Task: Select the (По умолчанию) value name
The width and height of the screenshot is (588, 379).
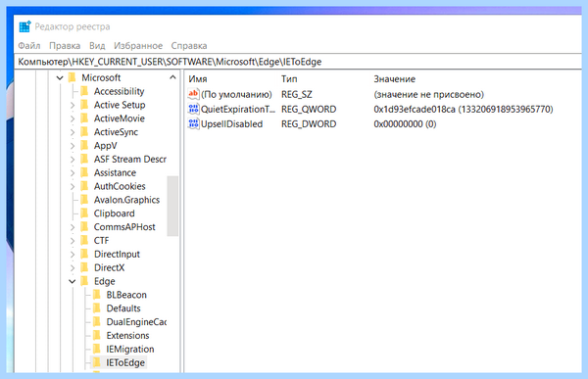Action: 236,94
